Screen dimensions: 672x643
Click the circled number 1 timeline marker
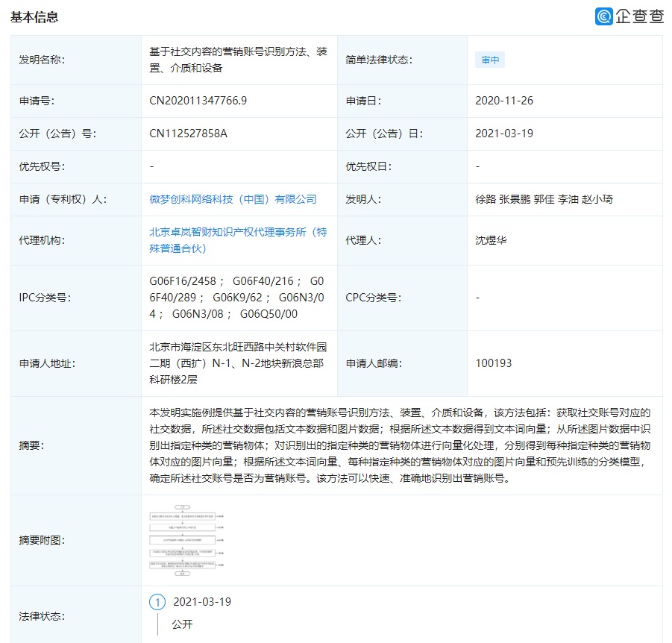157,602
